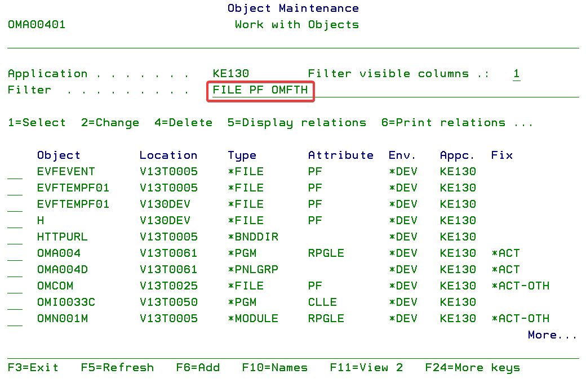
Task: Select option field for OMN001M module
Action: pyautogui.click(x=15, y=319)
